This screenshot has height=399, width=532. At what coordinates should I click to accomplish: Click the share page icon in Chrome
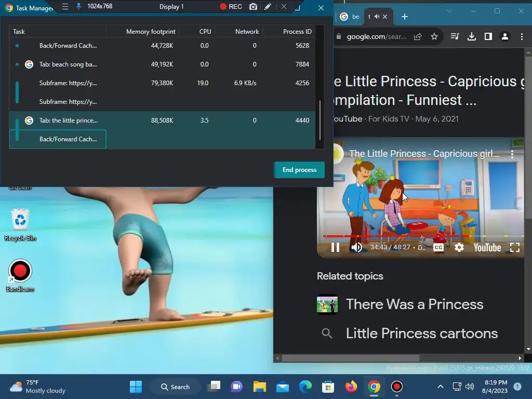pyautogui.click(x=418, y=37)
